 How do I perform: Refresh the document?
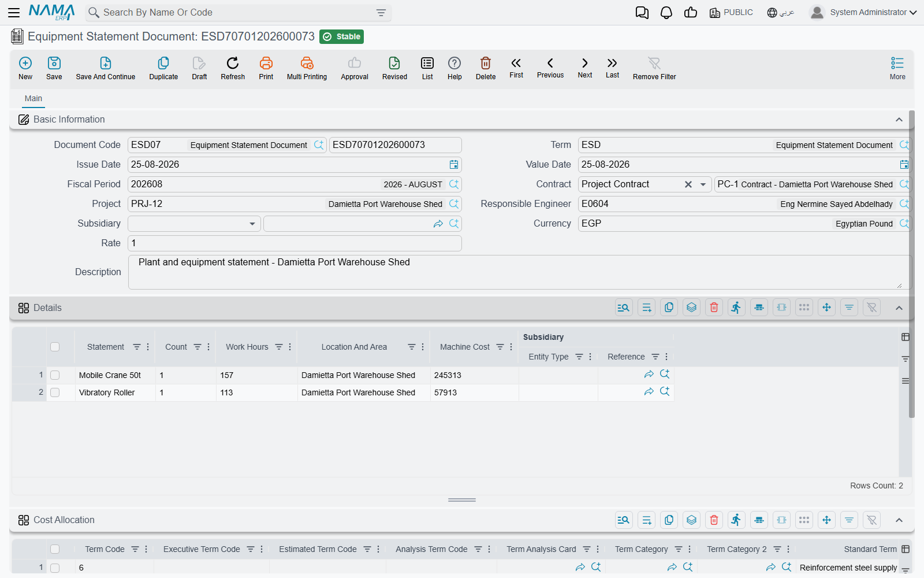(x=233, y=68)
